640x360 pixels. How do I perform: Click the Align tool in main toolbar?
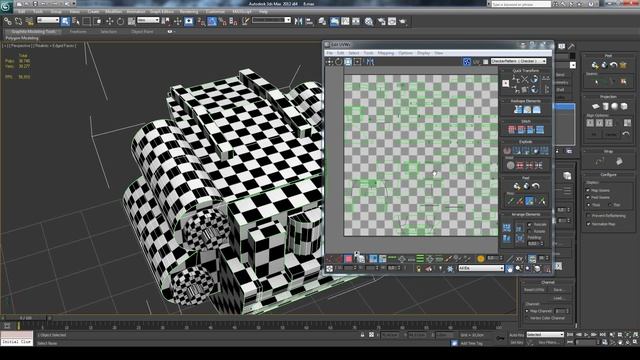pos(309,21)
